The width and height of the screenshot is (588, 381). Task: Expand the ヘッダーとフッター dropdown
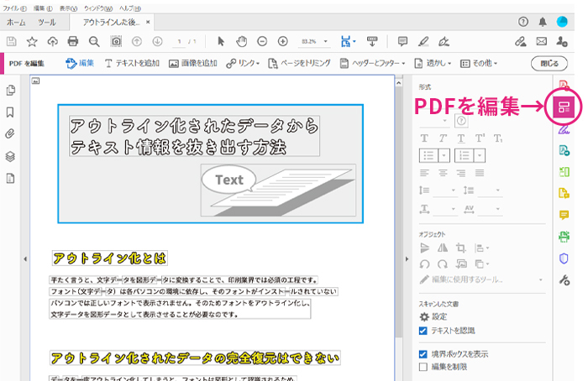(403, 64)
